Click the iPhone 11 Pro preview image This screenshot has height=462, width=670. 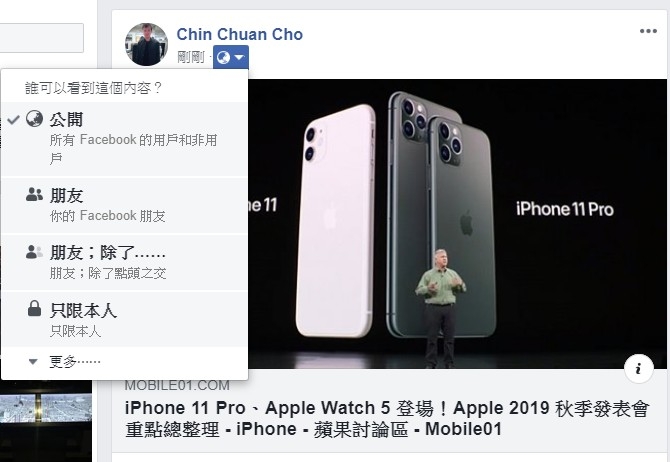pyautogui.click(x=457, y=224)
